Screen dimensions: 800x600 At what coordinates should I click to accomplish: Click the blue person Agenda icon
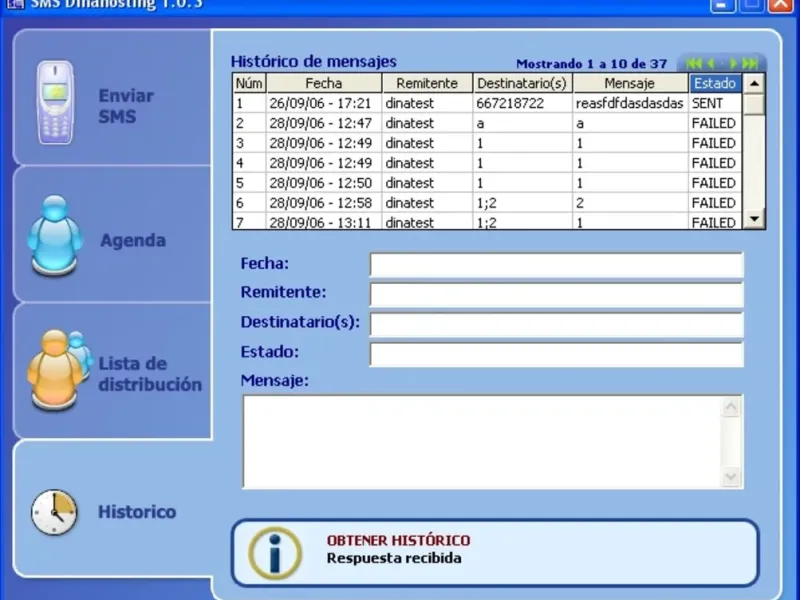click(55, 236)
